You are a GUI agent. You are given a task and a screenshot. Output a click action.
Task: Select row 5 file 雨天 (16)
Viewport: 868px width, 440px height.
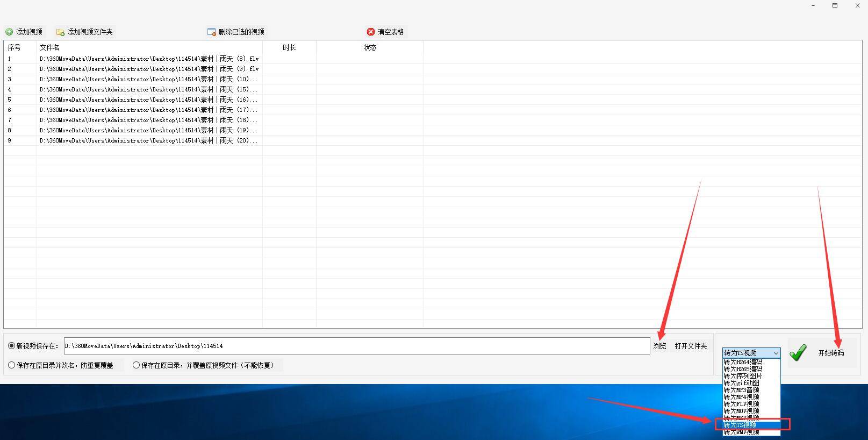tap(149, 100)
